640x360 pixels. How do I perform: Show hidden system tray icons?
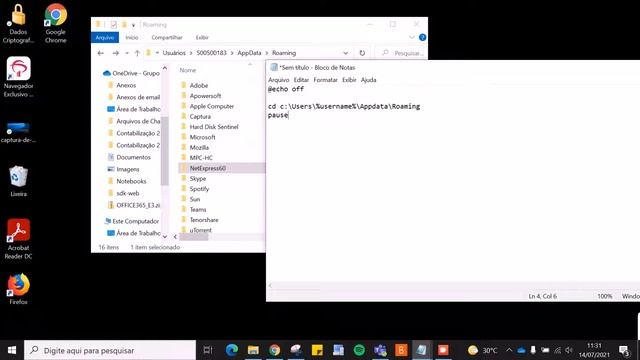(x=509, y=350)
